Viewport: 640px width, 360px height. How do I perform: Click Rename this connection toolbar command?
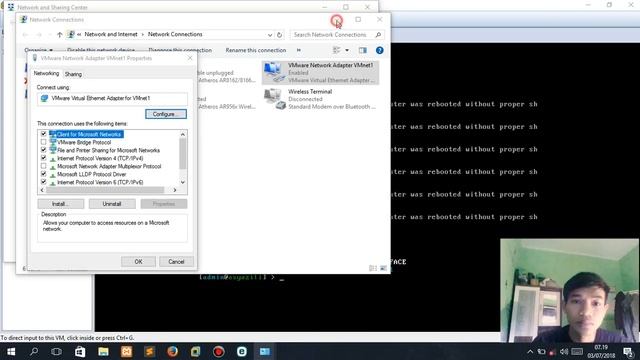click(x=256, y=50)
